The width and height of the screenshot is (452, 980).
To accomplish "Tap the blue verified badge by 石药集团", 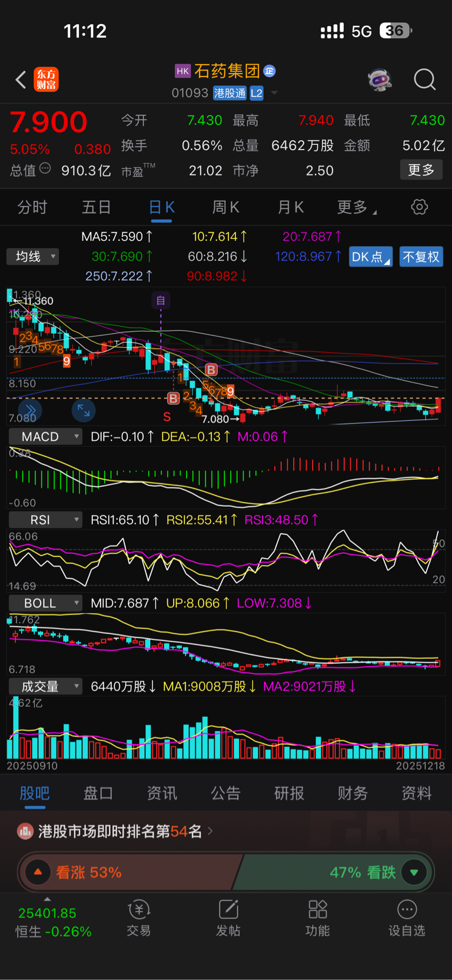I will pyautogui.click(x=270, y=71).
